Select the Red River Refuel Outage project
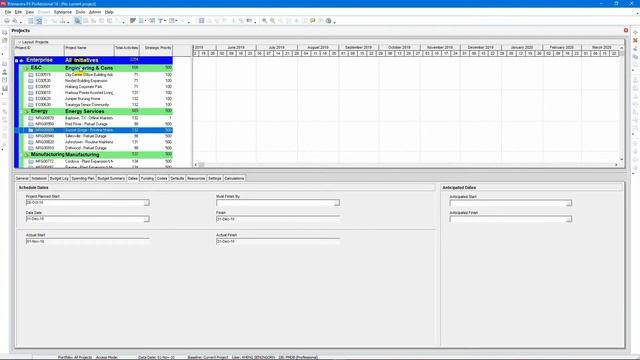Image resolution: width=640 pixels, height=360 pixels. click(x=98, y=124)
